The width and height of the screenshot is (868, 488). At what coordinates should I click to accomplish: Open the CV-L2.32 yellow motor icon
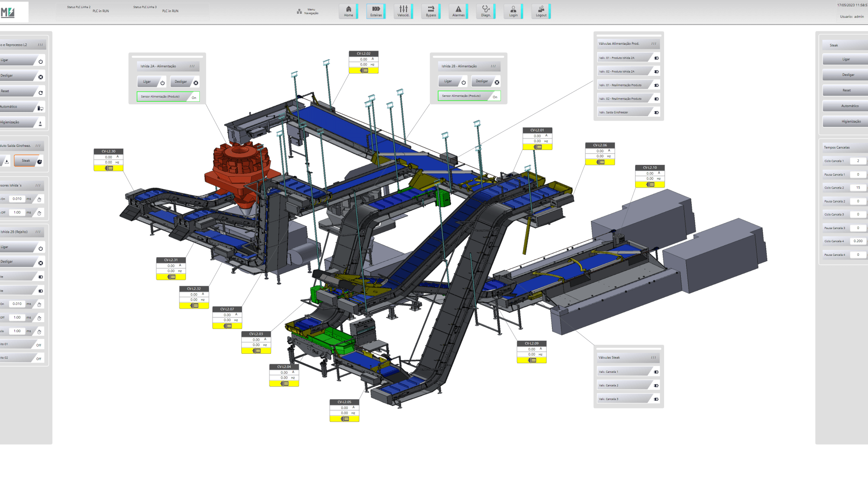point(194,305)
